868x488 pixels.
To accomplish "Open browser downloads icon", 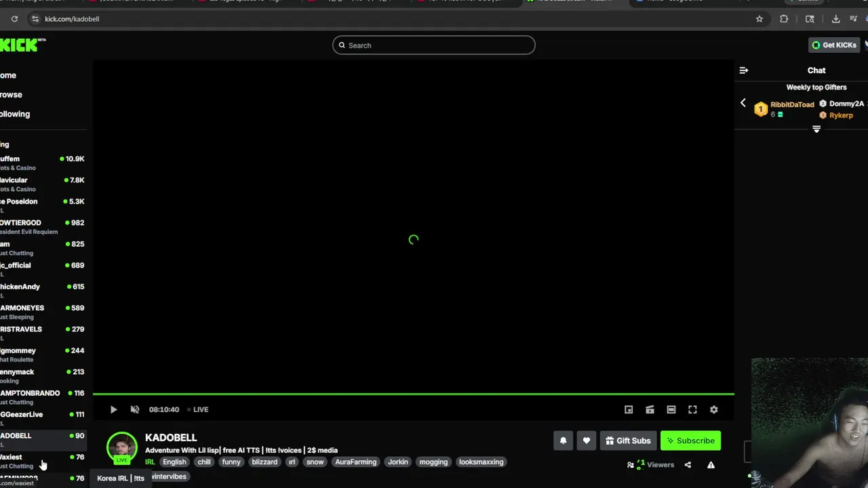I will tap(835, 19).
